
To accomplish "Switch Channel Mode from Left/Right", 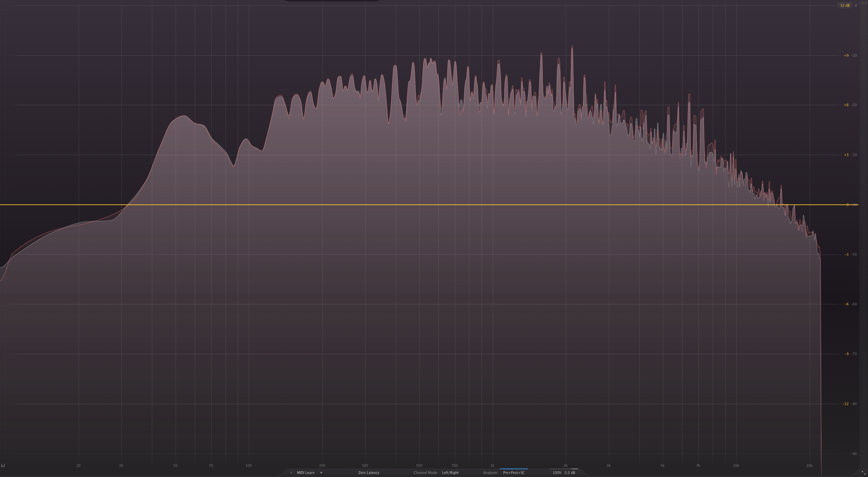I will tap(450, 473).
